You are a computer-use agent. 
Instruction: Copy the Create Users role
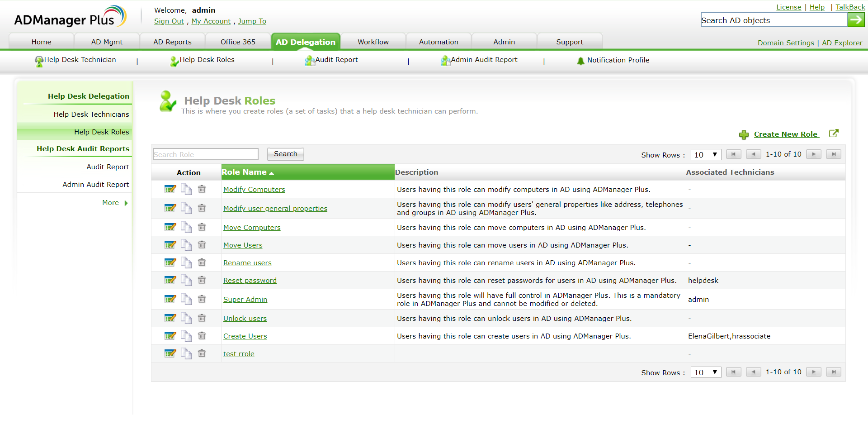tap(186, 336)
